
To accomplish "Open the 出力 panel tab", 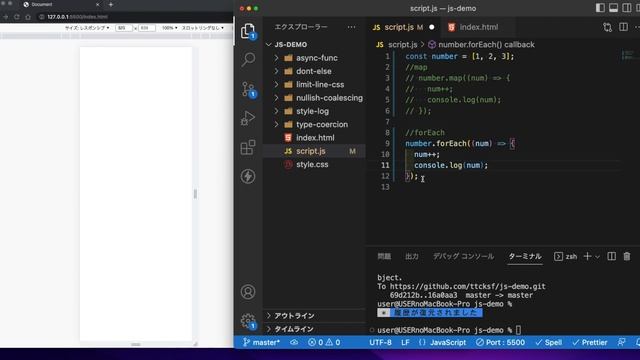I will coord(412,256).
